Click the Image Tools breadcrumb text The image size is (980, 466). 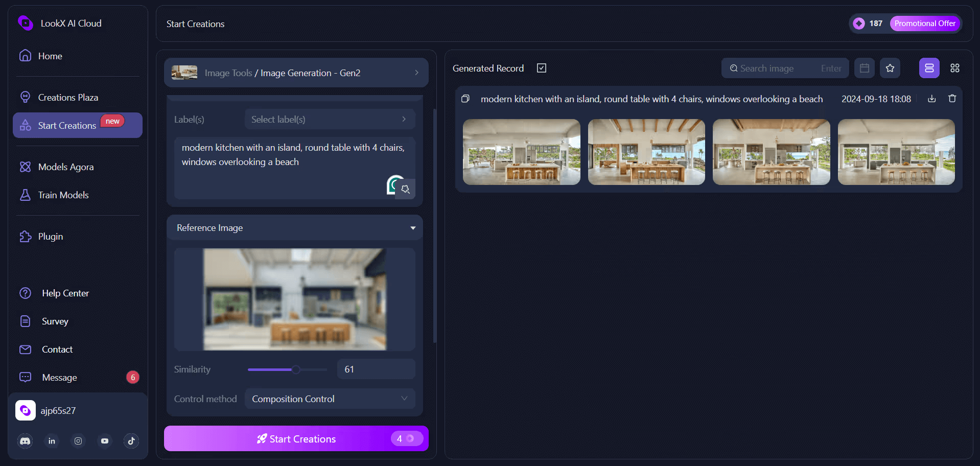(228, 73)
